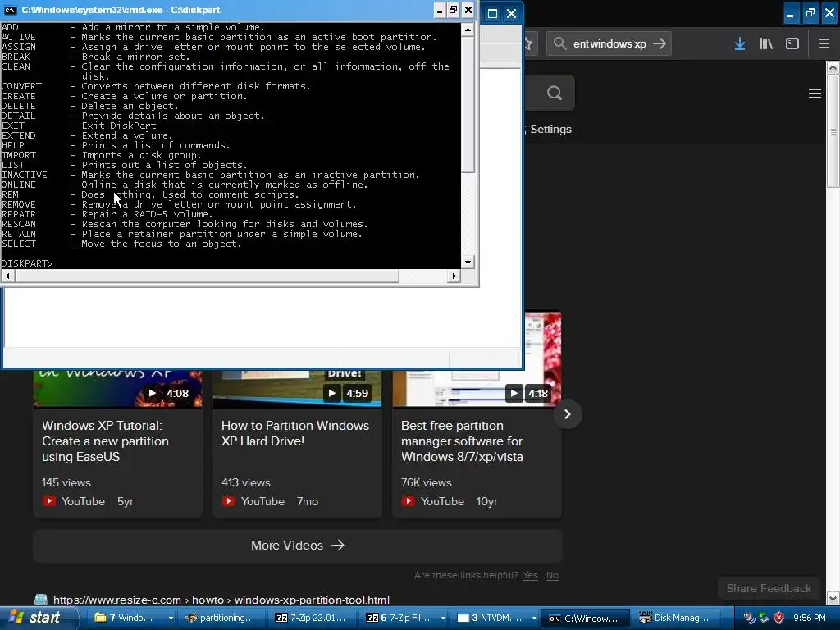Click cmd horizontal scrollbar left arrow
The height and width of the screenshot is (630, 840).
7,276
